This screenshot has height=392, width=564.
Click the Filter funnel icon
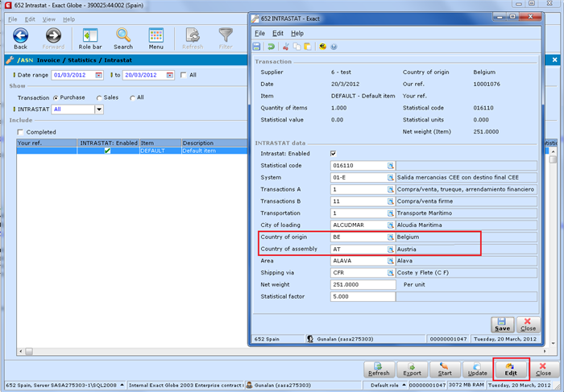pyautogui.click(x=226, y=35)
